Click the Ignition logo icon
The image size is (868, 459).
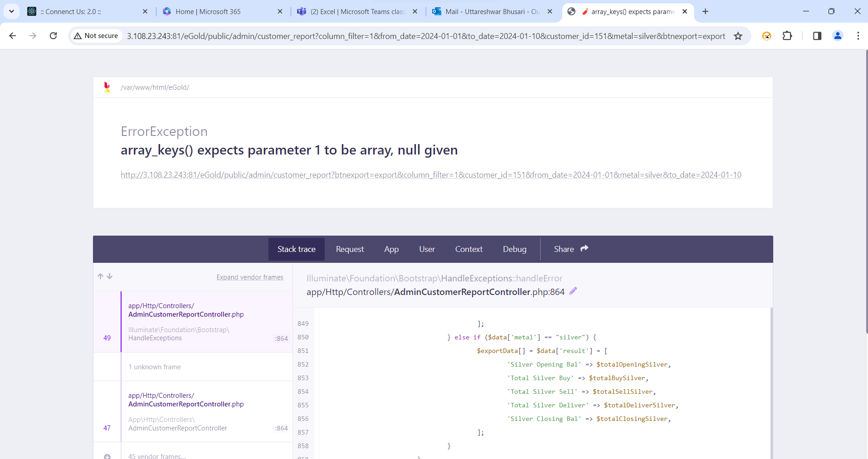[107, 87]
